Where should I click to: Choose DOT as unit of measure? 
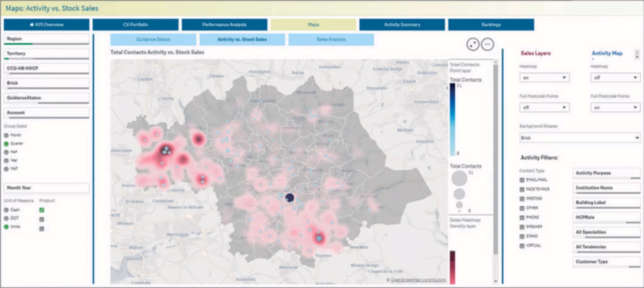6,218
